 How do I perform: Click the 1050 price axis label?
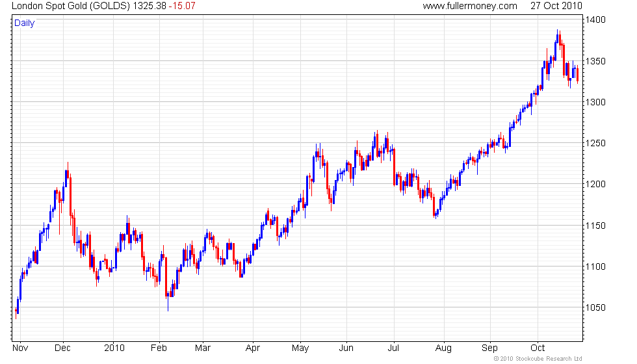[595, 308]
